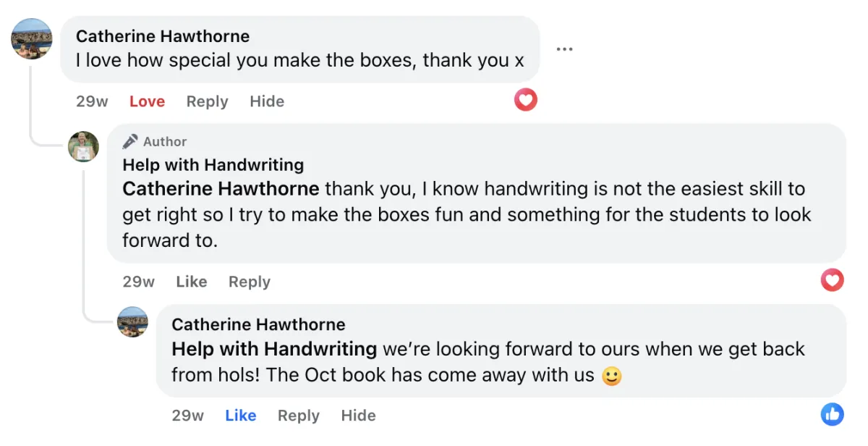Open Help with Handwriting author name link

click(x=213, y=165)
